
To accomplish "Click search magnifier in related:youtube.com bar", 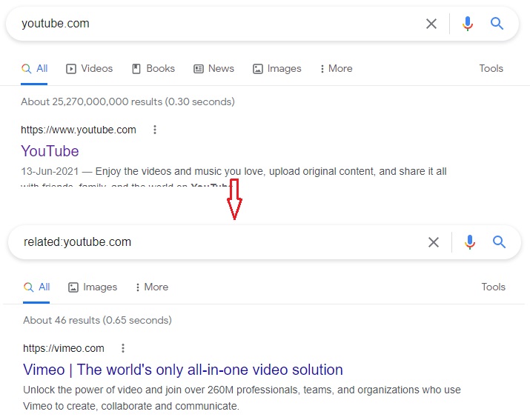I will [500, 242].
